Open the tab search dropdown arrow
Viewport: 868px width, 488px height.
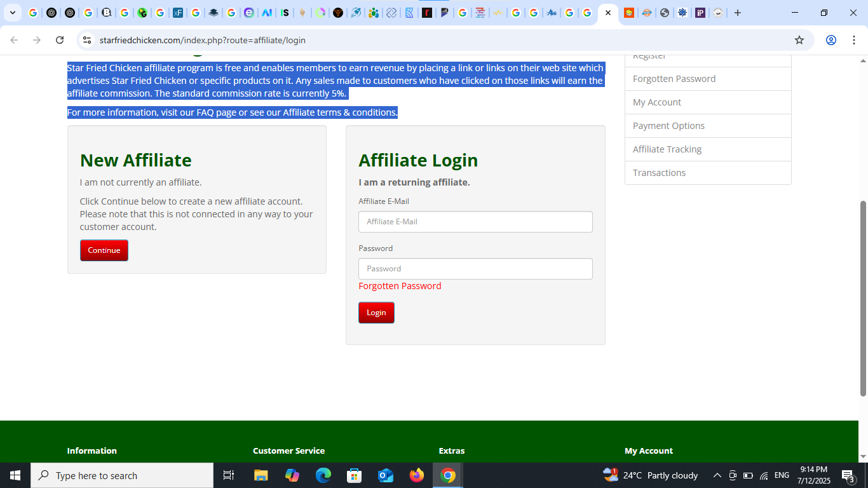coord(12,13)
